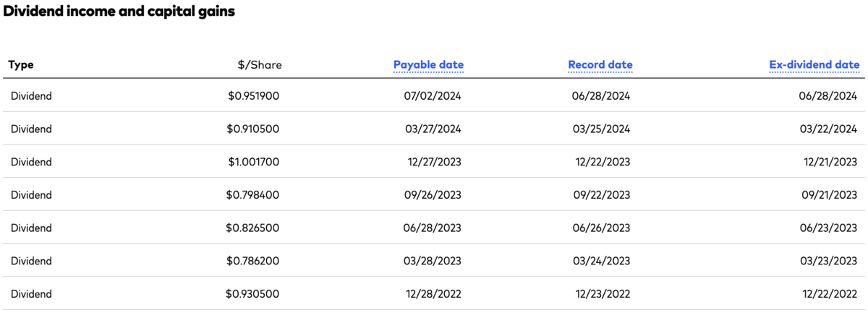Click the 06/26/2023 record date
The height and width of the screenshot is (315, 868).
pyautogui.click(x=601, y=228)
